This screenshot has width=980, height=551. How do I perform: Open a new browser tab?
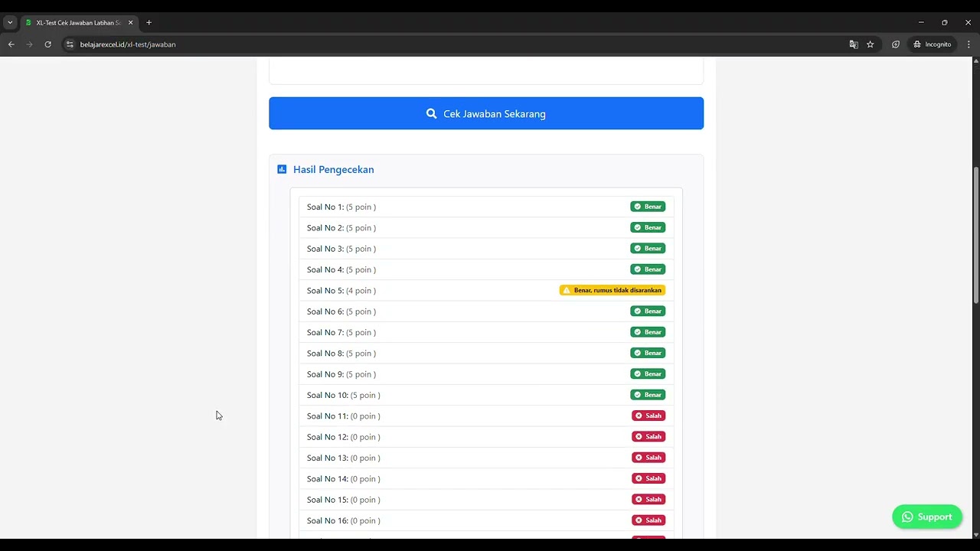[x=149, y=23]
